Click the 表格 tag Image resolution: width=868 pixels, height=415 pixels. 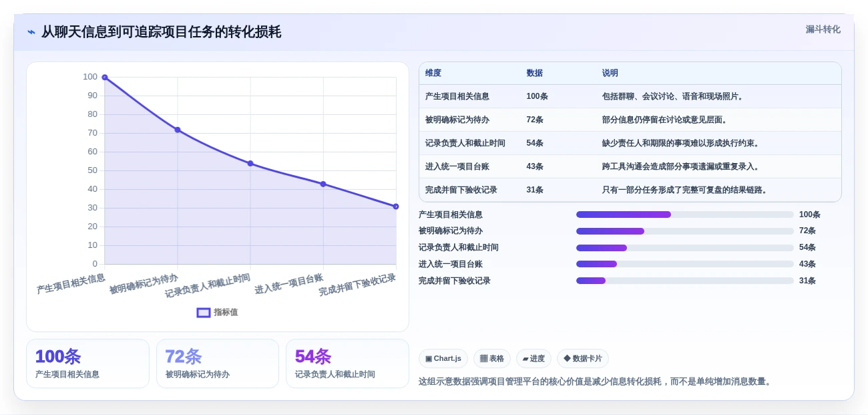tap(492, 358)
